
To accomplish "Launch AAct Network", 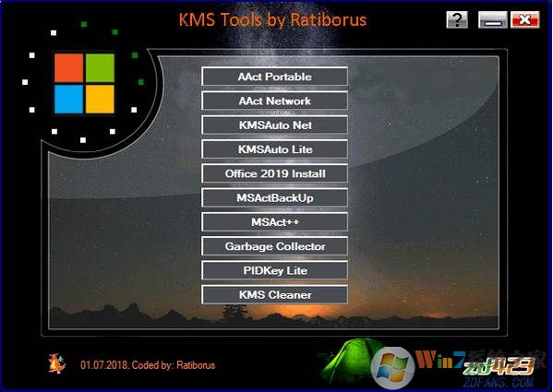I will coord(274,101).
